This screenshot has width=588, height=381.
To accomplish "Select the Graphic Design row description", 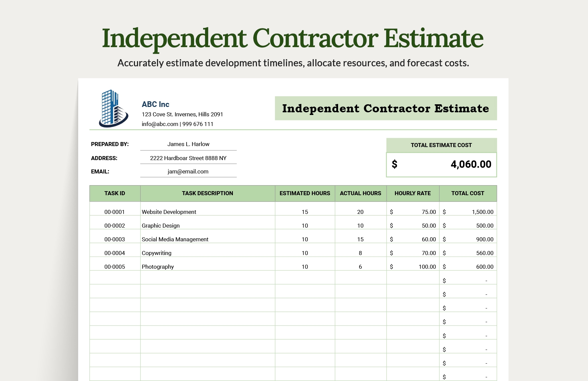I will pos(160,226).
